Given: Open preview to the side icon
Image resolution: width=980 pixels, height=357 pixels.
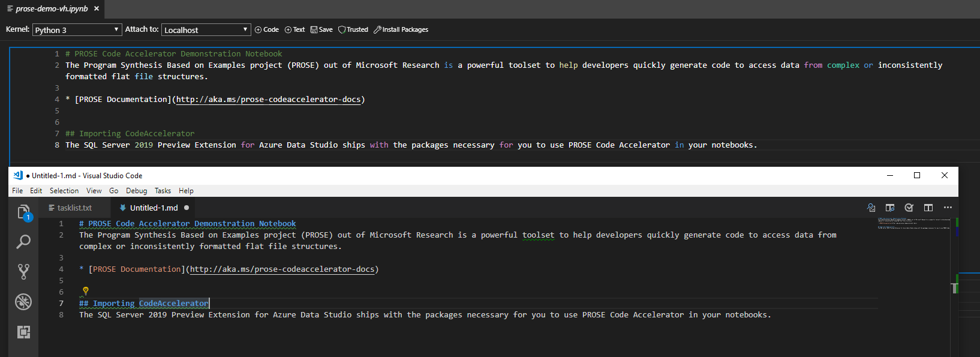Looking at the screenshot, I should pyautogui.click(x=890, y=208).
